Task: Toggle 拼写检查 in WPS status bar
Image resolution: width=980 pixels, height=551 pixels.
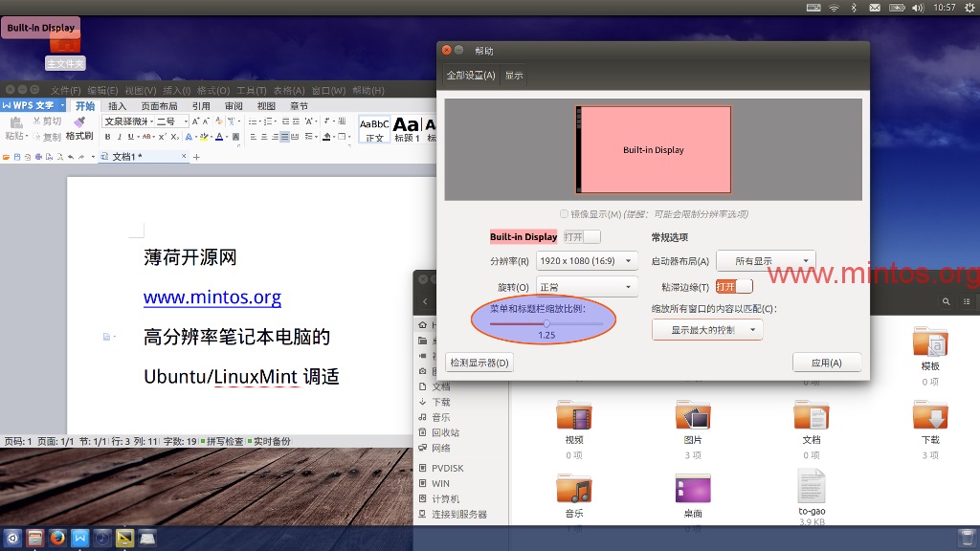Action: tap(222, 441)
